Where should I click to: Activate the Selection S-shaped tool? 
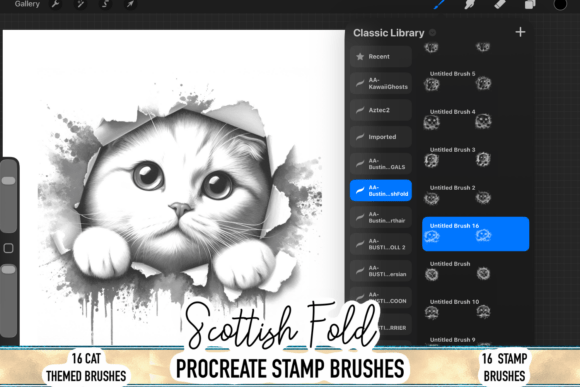(105, 4)
